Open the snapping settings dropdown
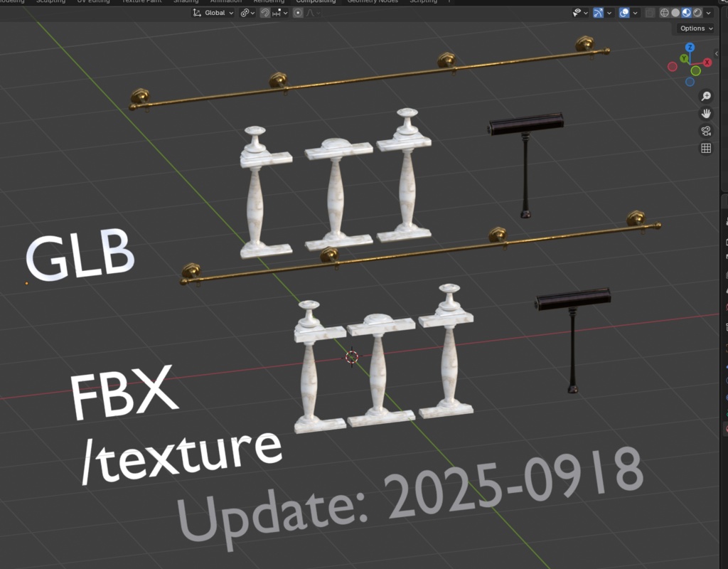 280,13
